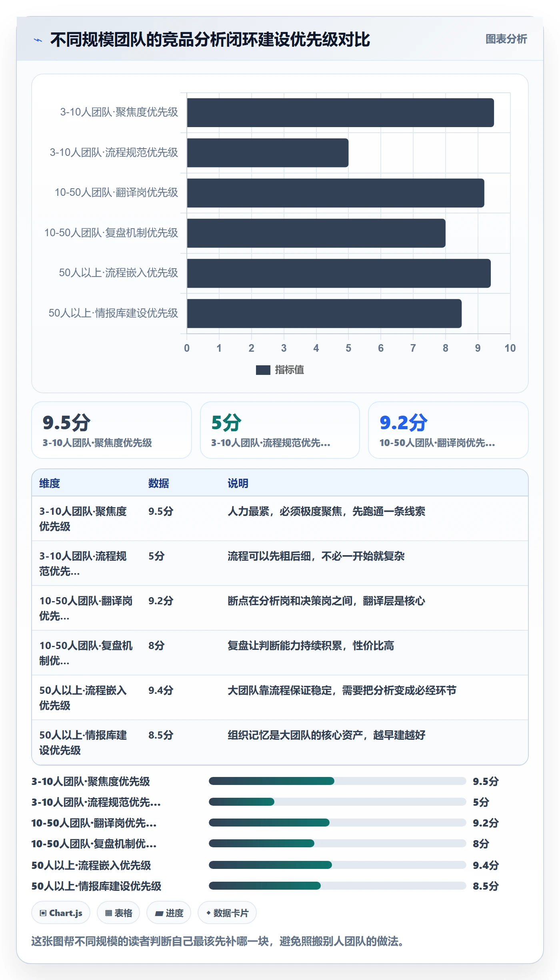Select the 数据卡片 tag chip
The image size is (560, 980).
(x=227, y=913)
